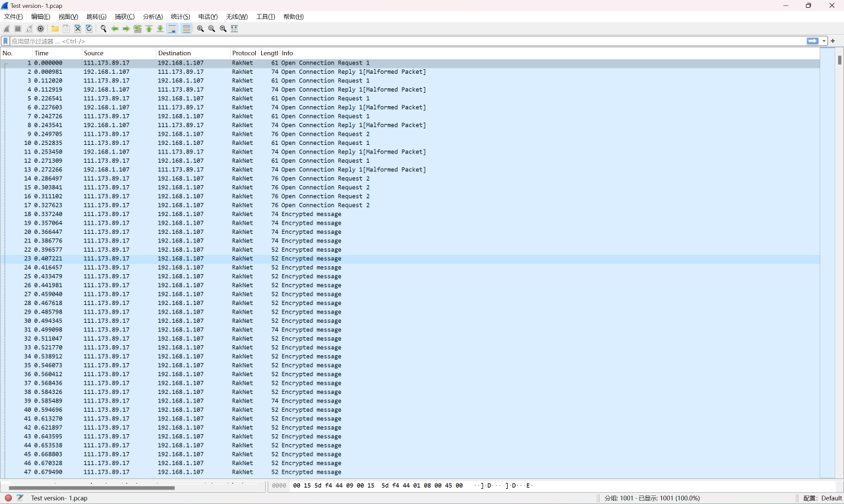The height and width of the screenshot is (504, 844).
Task: Jump to the first packet icon
Action: coord(149,29)
